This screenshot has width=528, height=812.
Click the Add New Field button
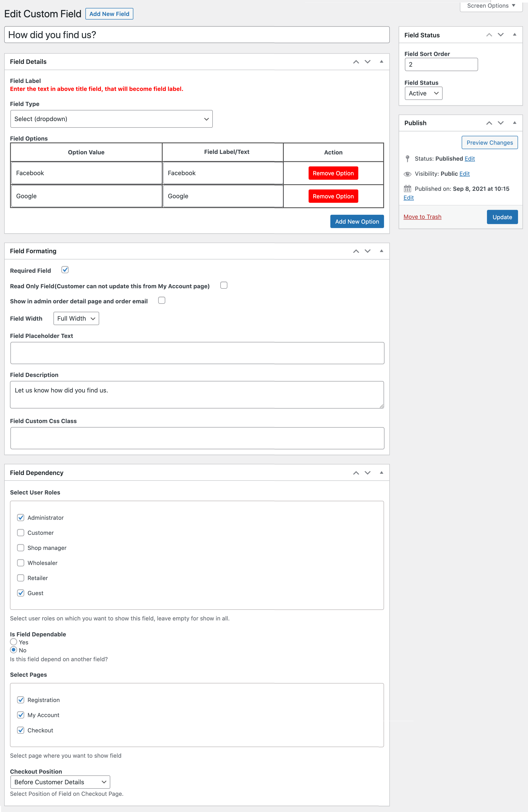tap(109, 14)
